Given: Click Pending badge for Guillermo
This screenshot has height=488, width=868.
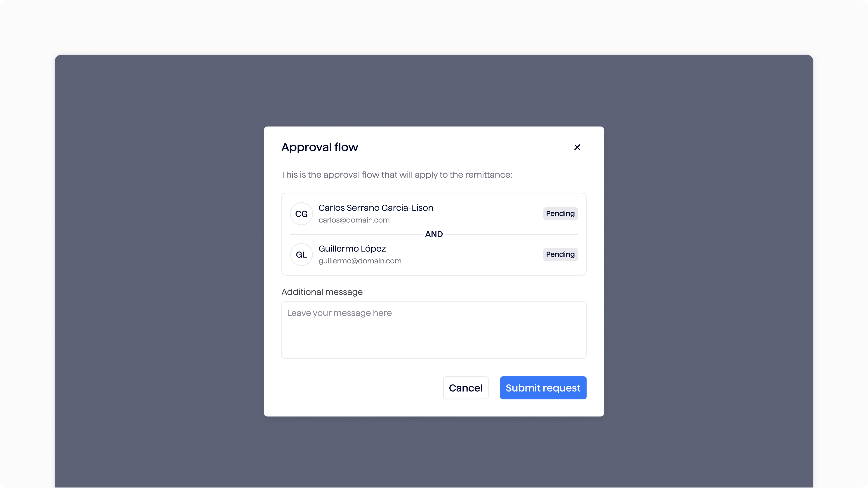Looking at the screenshot, I should tap(560, 254).
